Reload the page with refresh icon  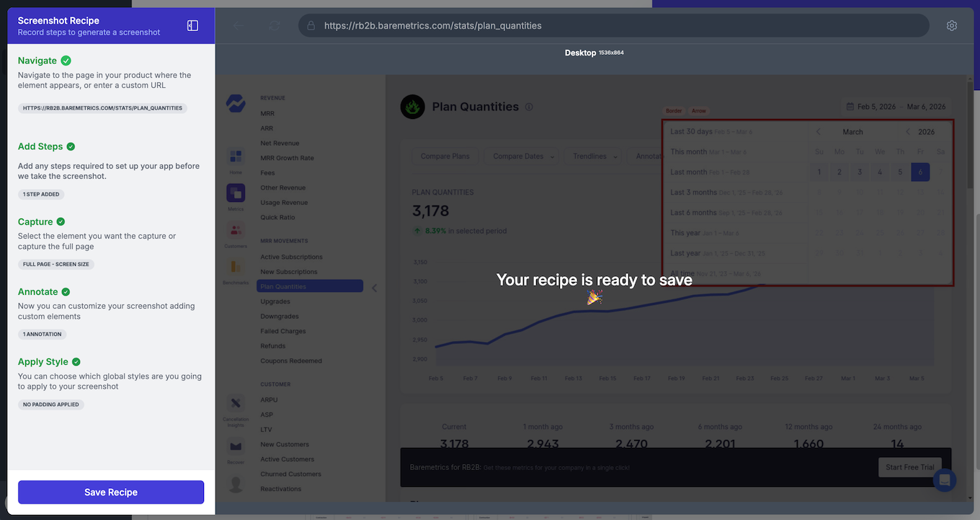click(275, 26)
